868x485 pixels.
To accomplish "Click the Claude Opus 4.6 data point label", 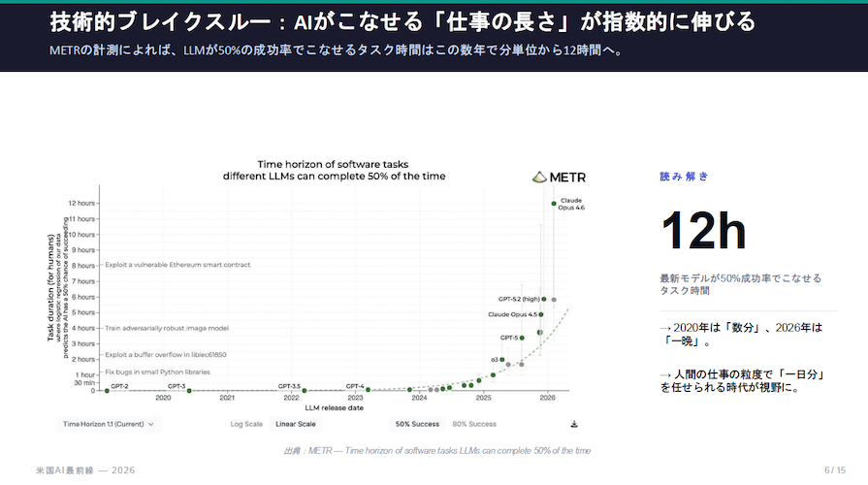I will click(571, 204).
